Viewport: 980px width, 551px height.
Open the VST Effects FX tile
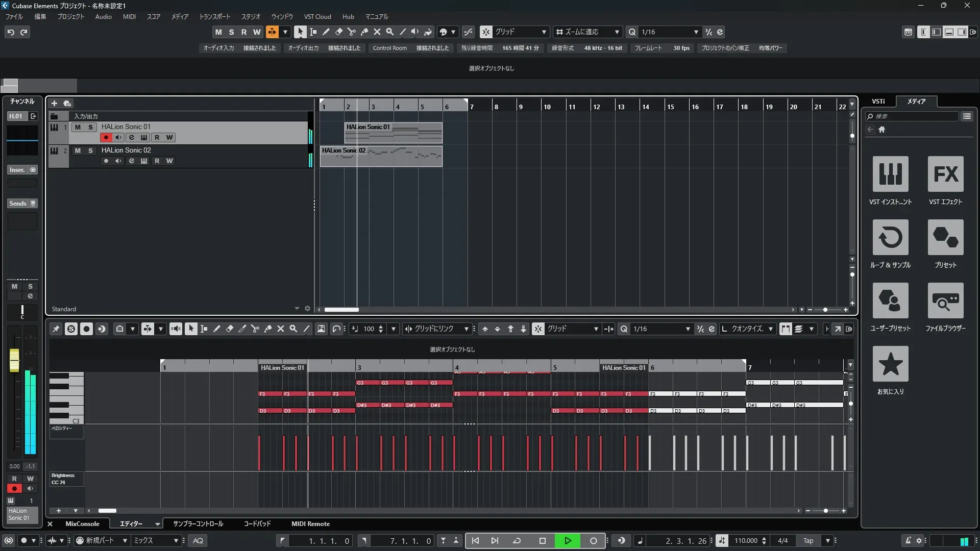pos(945,174)
